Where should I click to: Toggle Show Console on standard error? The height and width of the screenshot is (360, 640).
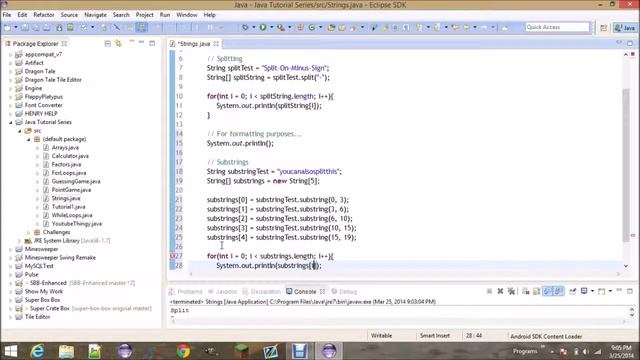[x=558, y=291]
